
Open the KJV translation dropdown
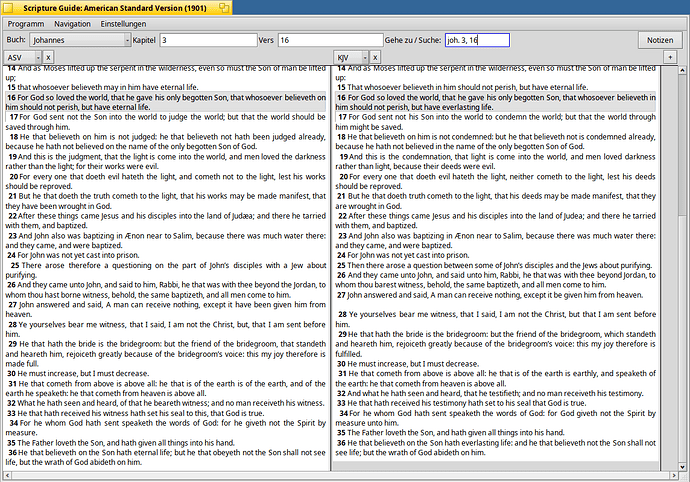click(x=351, y=57)
